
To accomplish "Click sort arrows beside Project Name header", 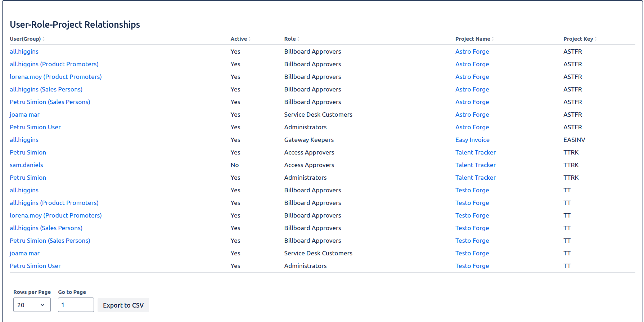I will (493, 39).
